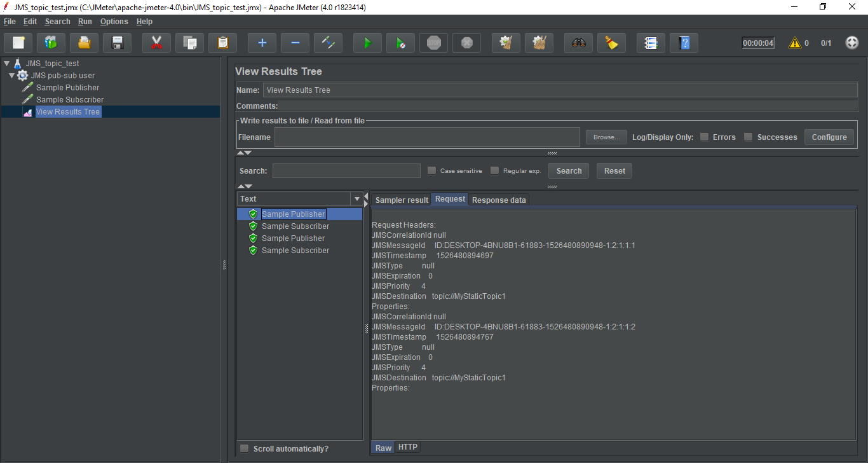Click the Search text input field
Image resolution: width=868 pixels, height=463 pixels.
pos(346,170)
